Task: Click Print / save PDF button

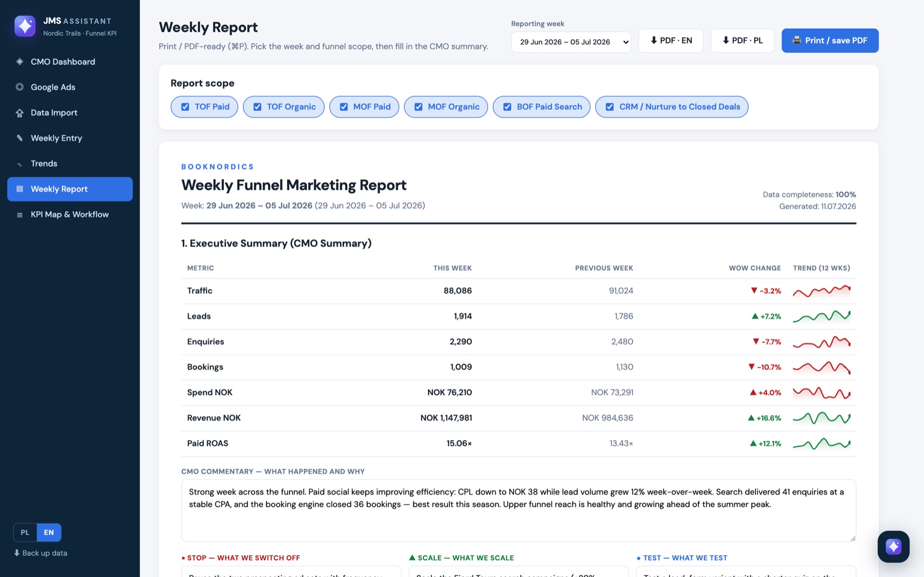Action: click(830, 41)
